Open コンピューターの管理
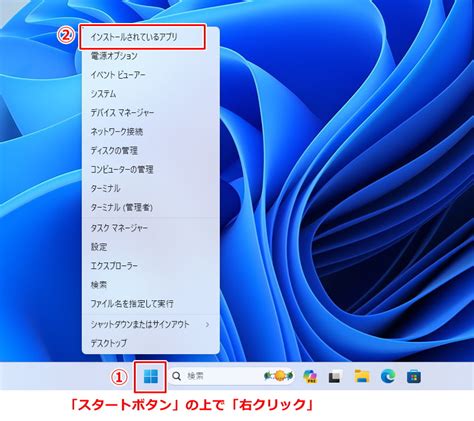474x421 pixels. [x=151, y=170]
